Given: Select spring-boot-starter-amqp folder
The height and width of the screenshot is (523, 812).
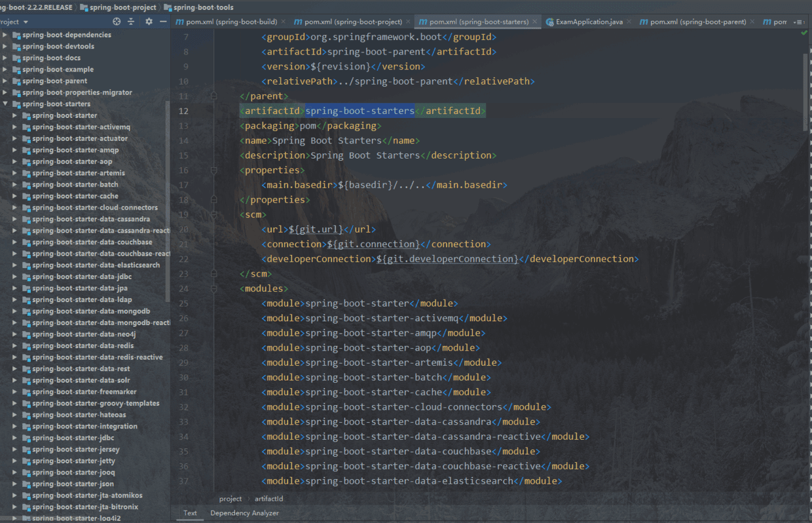Looking at the screenshot, I should (x=75, y=150).
